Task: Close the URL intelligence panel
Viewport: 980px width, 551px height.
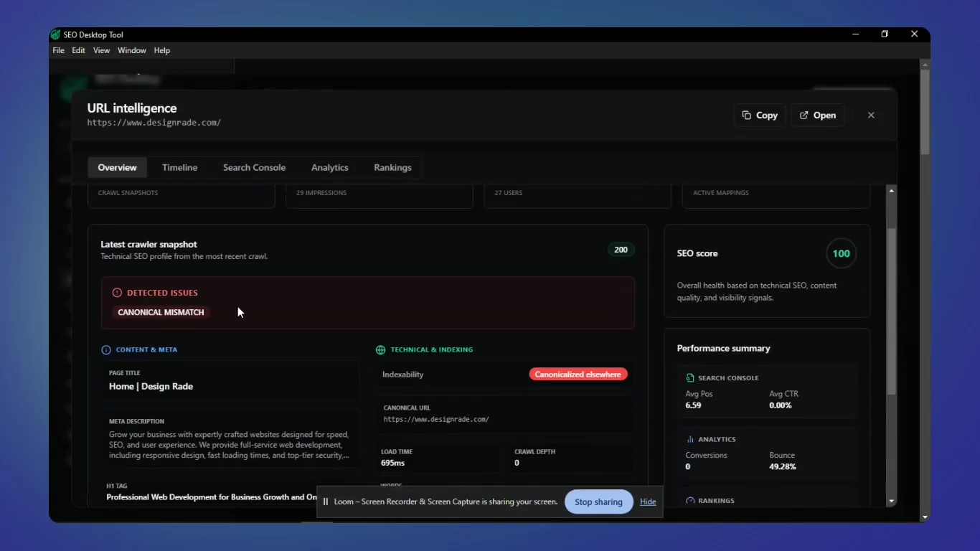Action: point(871,116)
